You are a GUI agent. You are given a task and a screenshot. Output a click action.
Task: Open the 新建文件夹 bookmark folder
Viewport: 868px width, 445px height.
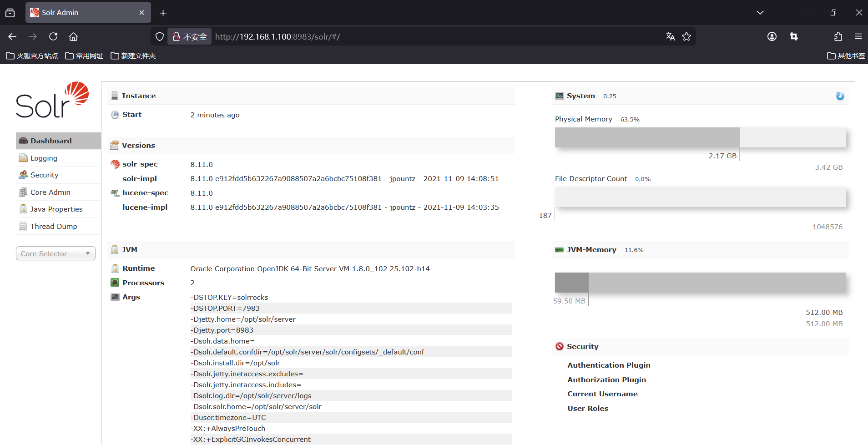click(x=133, y=56)
